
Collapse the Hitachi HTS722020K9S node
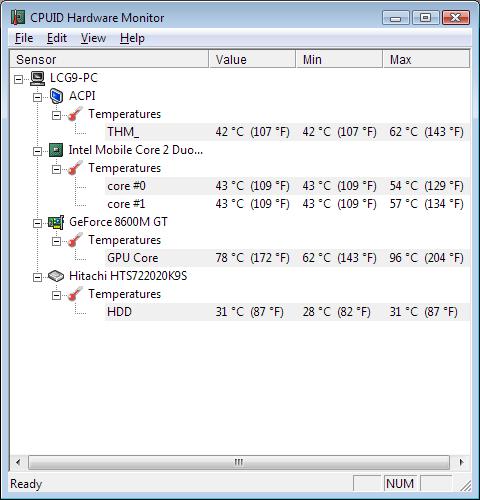point(37,277)
